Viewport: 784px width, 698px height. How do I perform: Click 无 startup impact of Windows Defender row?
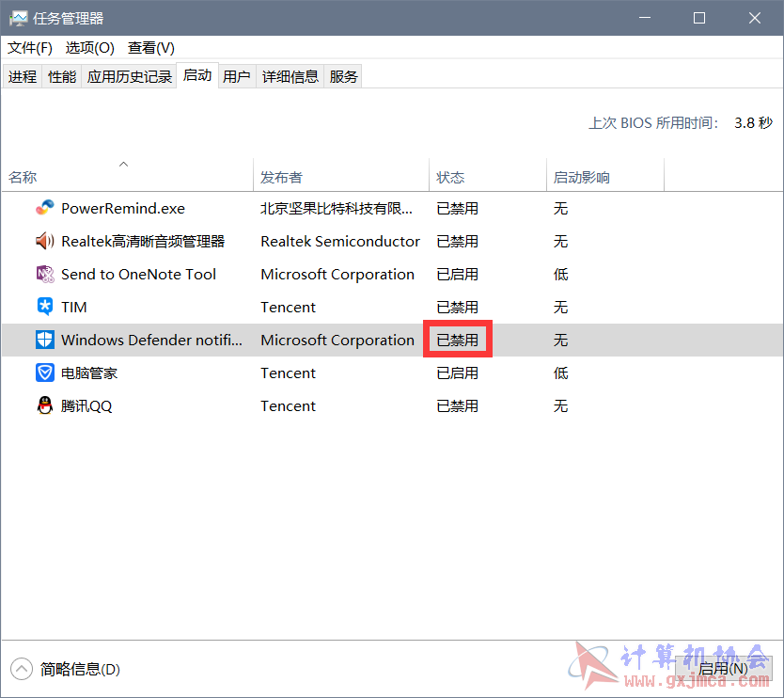pyautogui.click(x=560, y=340)
